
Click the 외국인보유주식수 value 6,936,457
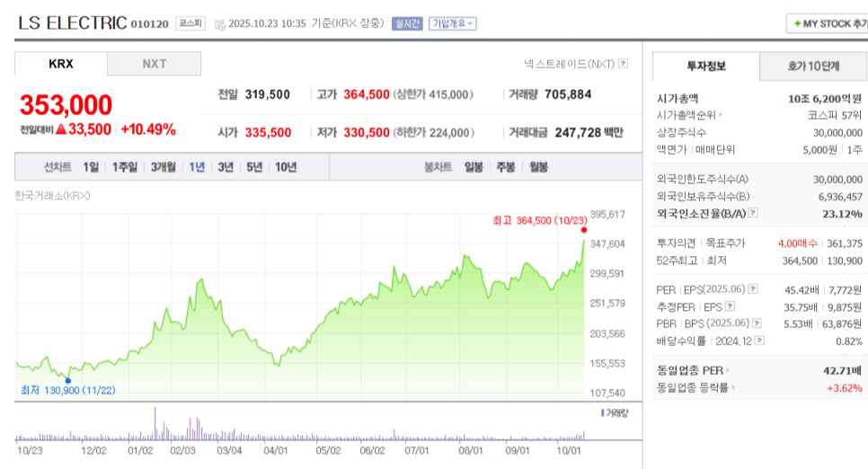pos(840,197)
